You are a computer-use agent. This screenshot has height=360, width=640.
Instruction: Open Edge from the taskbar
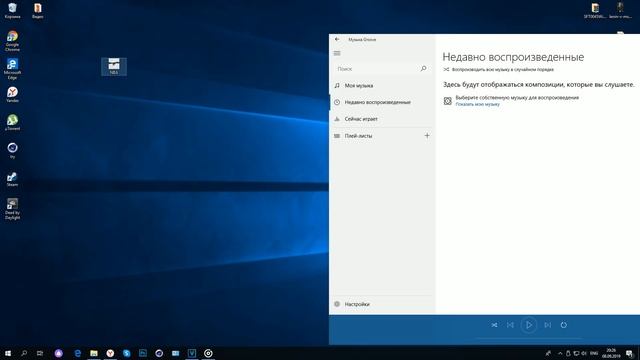[x=78, y=353]
